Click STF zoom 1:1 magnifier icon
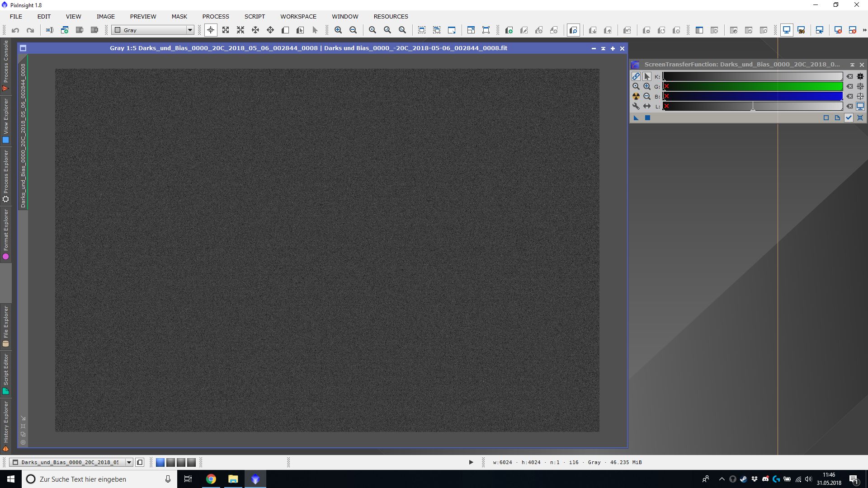This screenshot has height=488, width=868. tap(636, 86)
